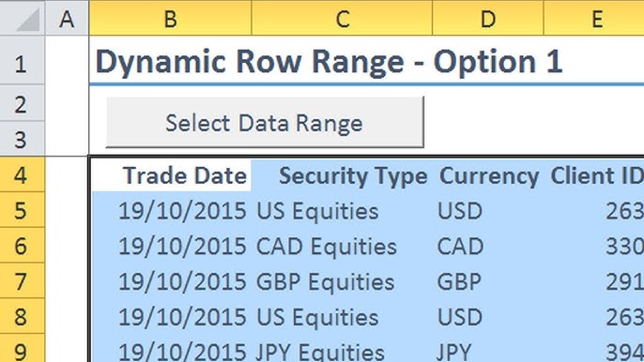
Task: Select row 7 header
Action: tap(23, 280)
